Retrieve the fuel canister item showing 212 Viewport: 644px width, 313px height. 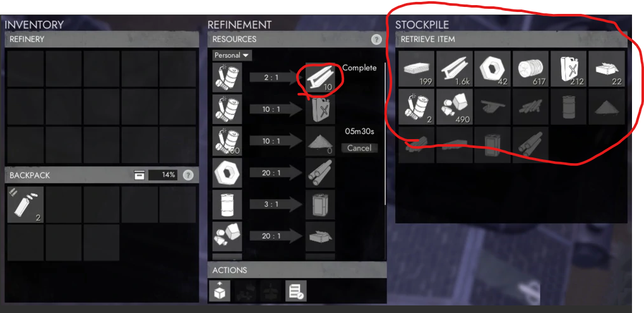(568, 69)
